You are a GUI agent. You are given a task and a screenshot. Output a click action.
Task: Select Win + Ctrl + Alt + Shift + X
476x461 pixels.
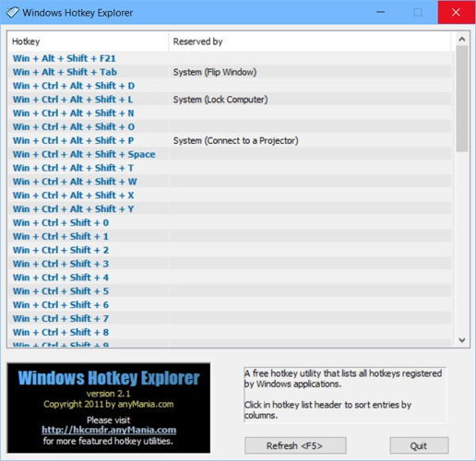tap(229, 195)
